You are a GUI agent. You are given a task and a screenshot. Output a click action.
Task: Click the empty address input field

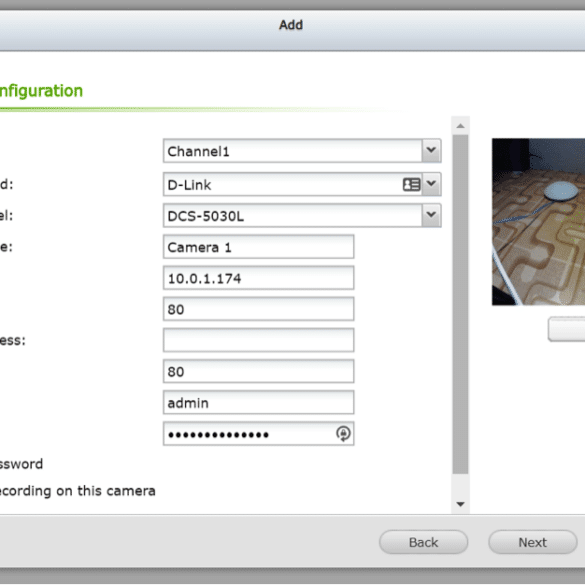pyautogui.click(x=259, y=340)
